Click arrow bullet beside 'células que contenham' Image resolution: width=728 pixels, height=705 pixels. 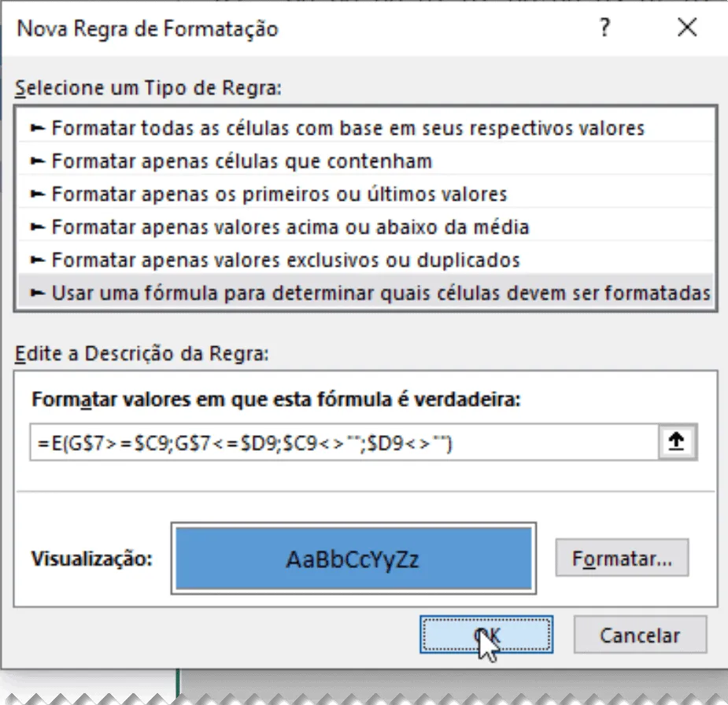pyautogui.click(x=37, y=161)
